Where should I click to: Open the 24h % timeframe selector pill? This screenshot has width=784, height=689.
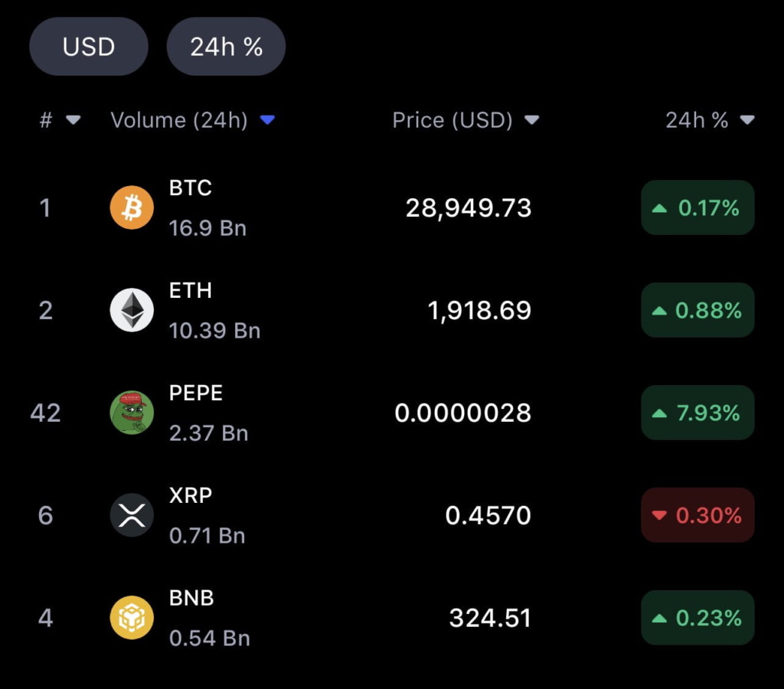(226, 47)
